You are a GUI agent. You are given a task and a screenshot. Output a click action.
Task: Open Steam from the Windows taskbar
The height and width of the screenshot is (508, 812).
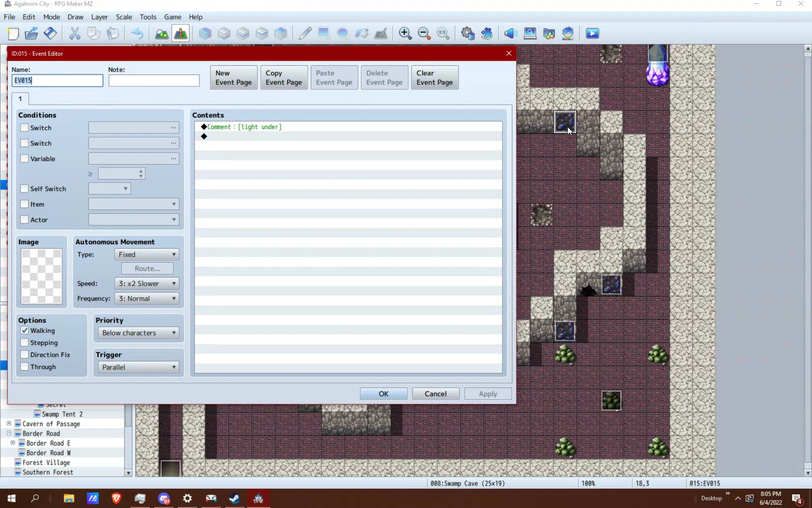click(x=234, y=498)
